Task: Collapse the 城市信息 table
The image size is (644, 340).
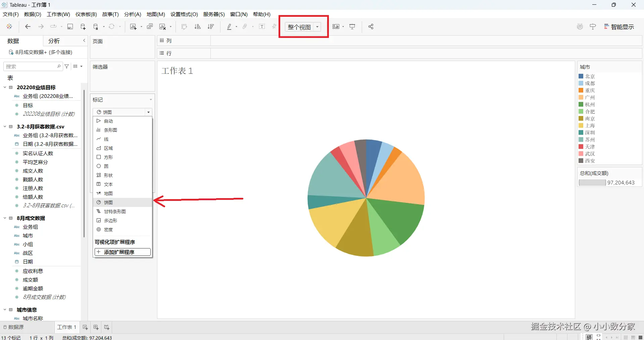Action: 5,309
